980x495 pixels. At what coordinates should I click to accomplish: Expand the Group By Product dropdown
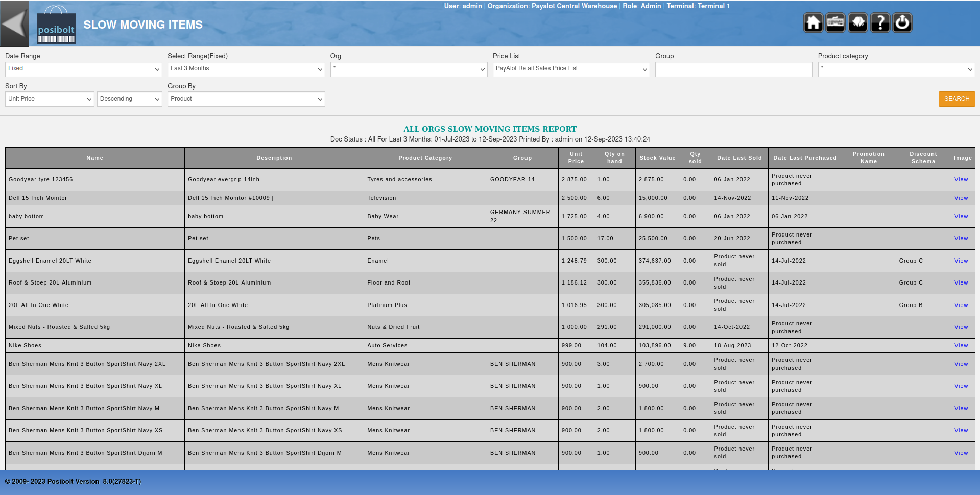click(246, 99)
